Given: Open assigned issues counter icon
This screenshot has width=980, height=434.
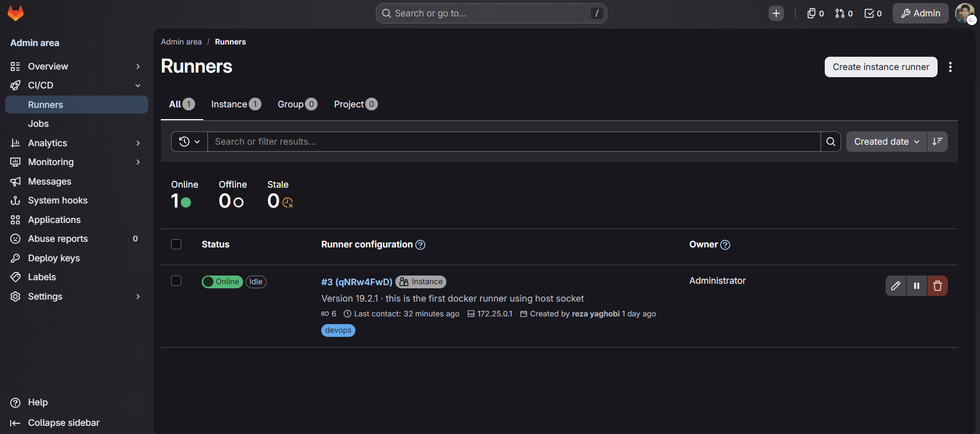Looking at the screenshot, I should [816, 13].
